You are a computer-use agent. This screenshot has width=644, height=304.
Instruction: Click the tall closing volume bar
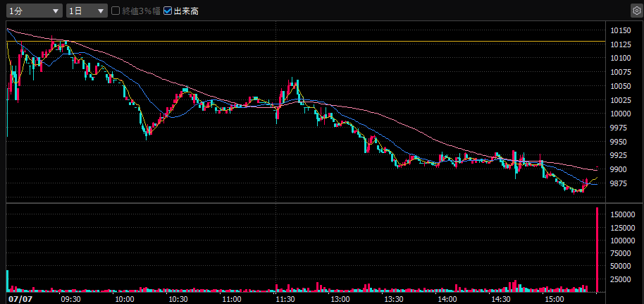point(597,250)
